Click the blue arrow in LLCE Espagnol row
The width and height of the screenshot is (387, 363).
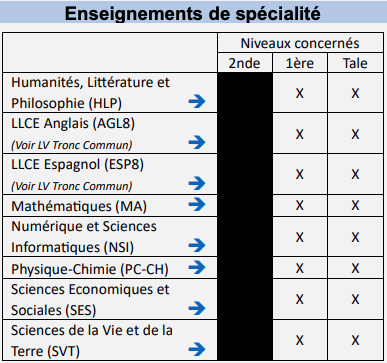(x=197, y=183)
